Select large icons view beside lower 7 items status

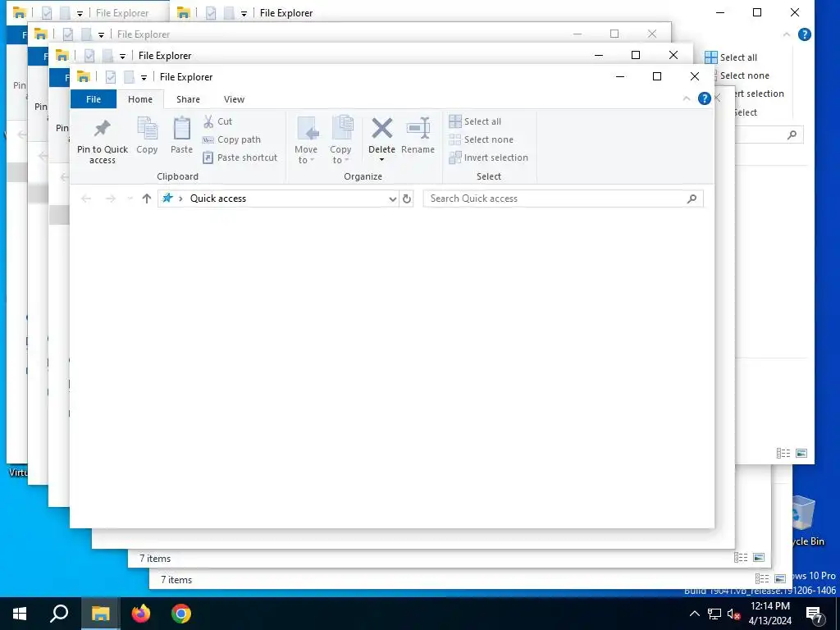pyautogui.click(x=780, y=578)
